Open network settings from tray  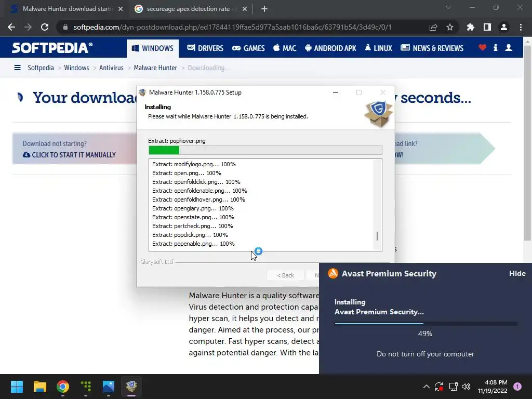pyautogui.click(x=453, y=387)
